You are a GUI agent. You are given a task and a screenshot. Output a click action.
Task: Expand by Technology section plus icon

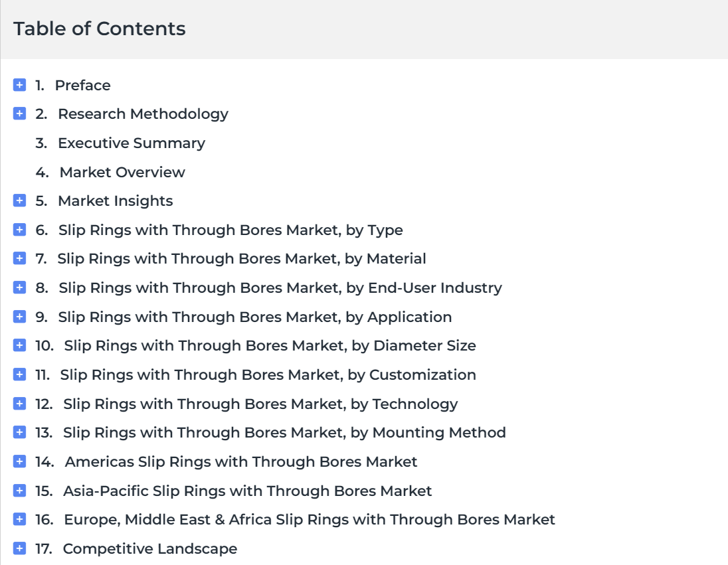(x=19, y=404)
